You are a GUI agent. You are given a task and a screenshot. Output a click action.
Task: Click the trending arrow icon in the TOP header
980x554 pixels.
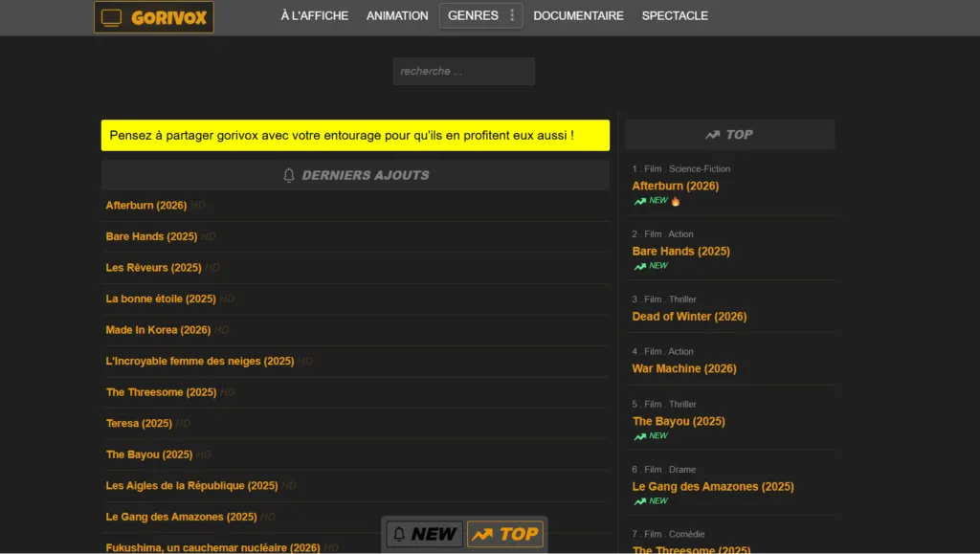(x=712, y=134)
